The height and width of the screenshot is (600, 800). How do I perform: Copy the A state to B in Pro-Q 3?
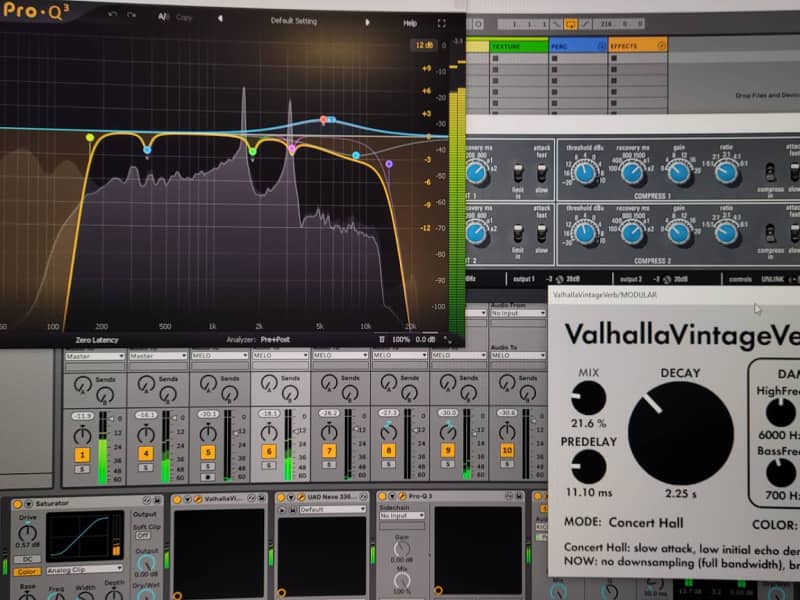(x=184, y=18)
